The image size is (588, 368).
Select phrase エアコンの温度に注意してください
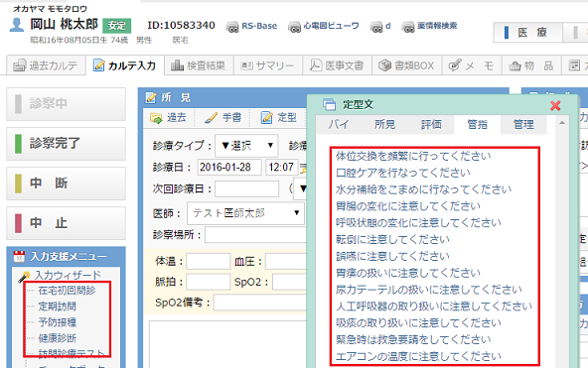(x=418, y=356)
